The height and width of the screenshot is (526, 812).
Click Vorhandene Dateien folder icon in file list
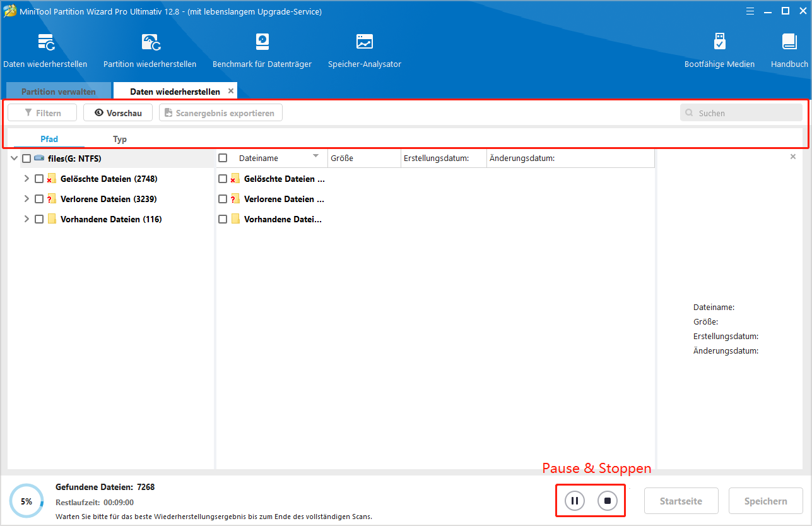click(235, 219)
